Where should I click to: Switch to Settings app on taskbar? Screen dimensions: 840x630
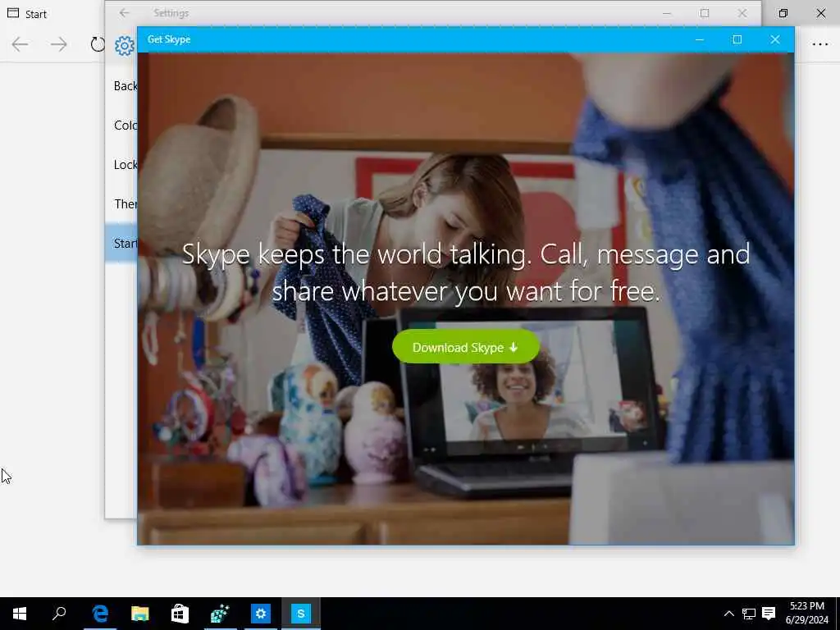(260, 614)
